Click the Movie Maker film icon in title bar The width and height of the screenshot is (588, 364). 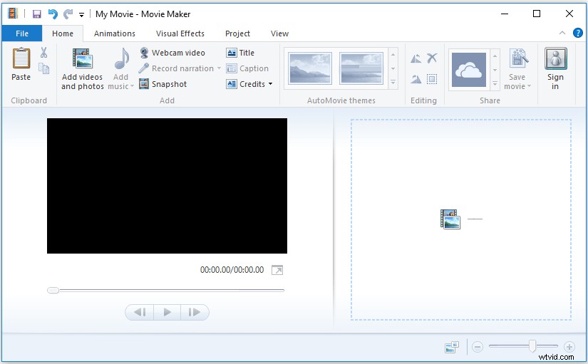(12, 14)
